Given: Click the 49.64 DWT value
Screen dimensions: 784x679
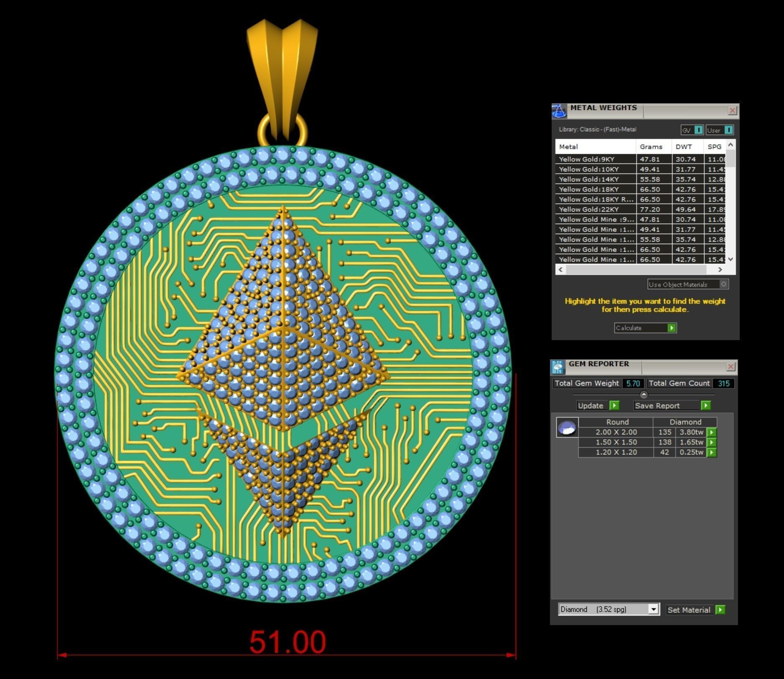Looking at the screenshot, I should pos(686,209).
